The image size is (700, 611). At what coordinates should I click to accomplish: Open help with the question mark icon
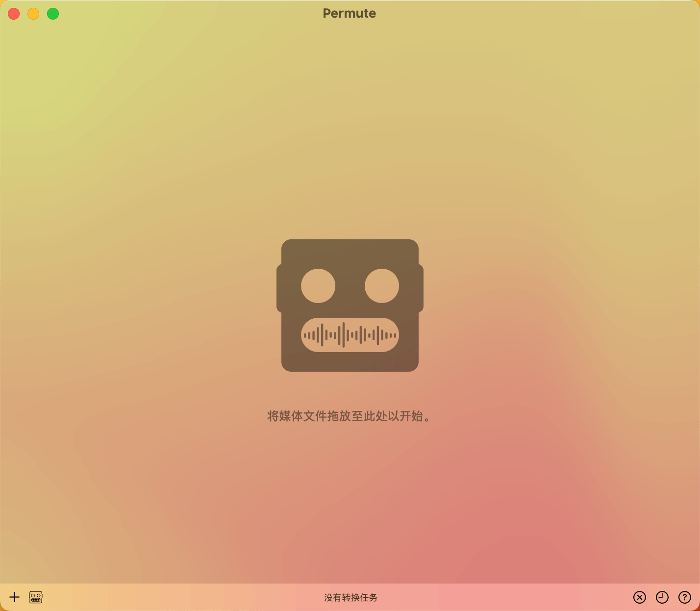click(685, 597)
